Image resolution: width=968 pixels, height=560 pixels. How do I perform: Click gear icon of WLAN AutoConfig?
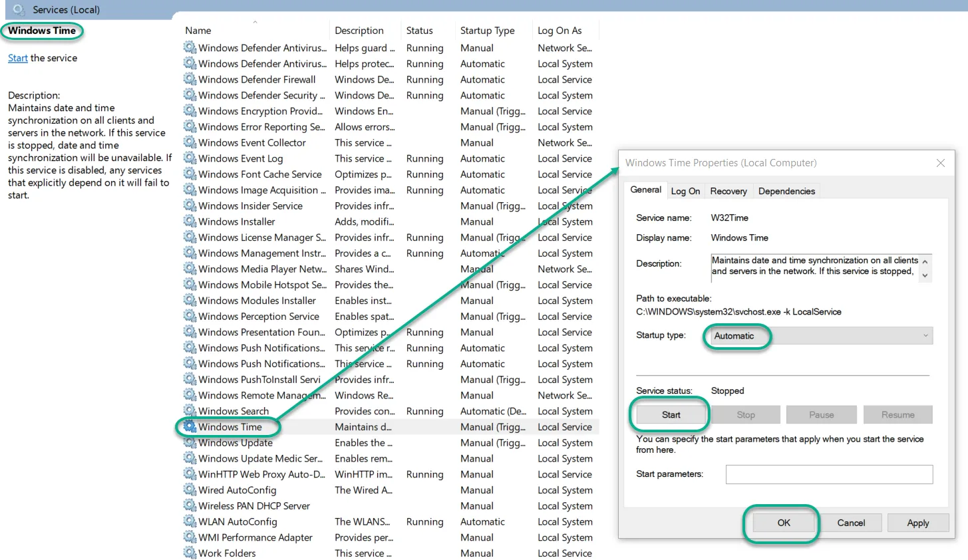(190, 521)
